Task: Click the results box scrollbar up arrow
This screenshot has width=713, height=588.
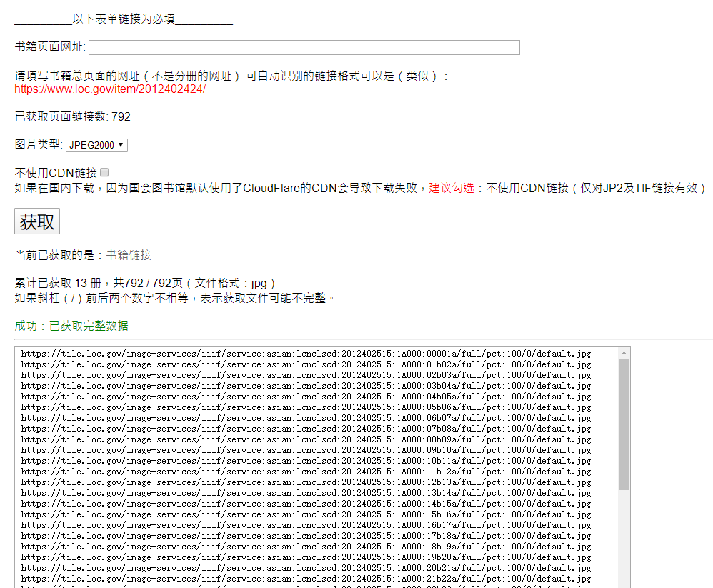Action: pyautogui.click(x=624, y=353)
